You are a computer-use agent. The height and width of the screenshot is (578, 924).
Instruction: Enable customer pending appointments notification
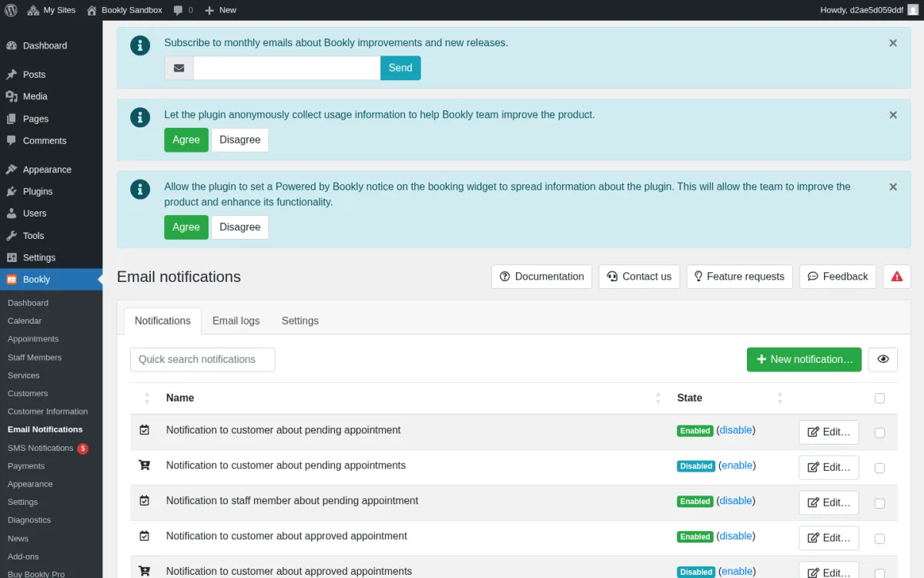pos(737,465)
